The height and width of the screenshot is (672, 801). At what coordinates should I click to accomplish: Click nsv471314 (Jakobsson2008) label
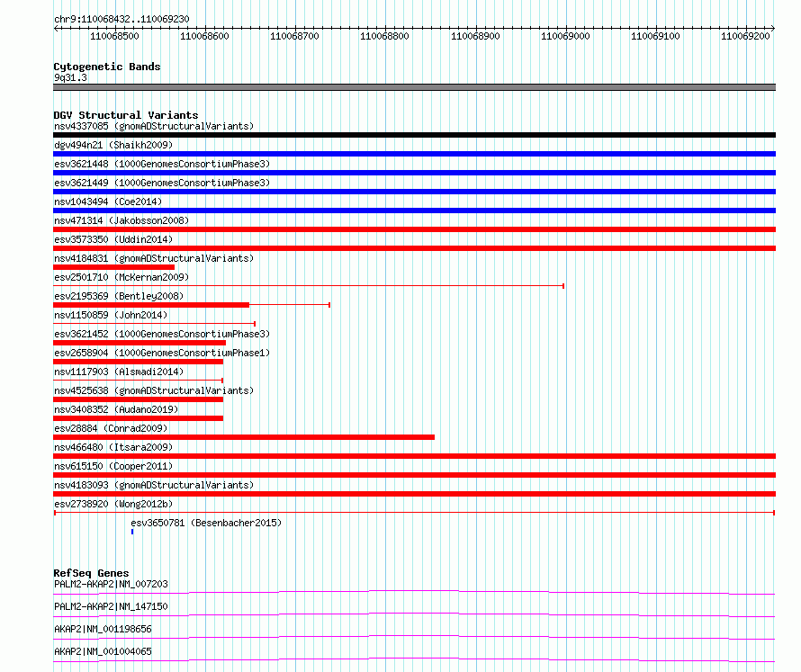tap(121, 220)
